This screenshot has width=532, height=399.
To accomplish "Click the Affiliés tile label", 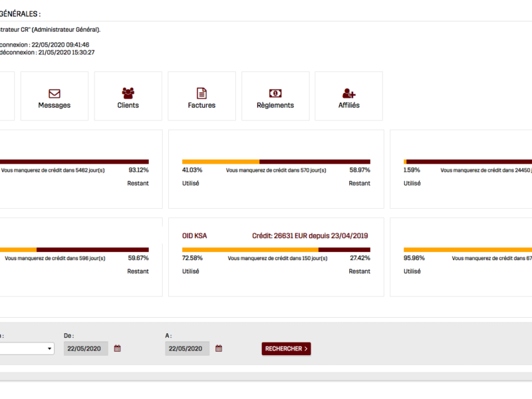I will pyautogui.click(x=348, y=105).
